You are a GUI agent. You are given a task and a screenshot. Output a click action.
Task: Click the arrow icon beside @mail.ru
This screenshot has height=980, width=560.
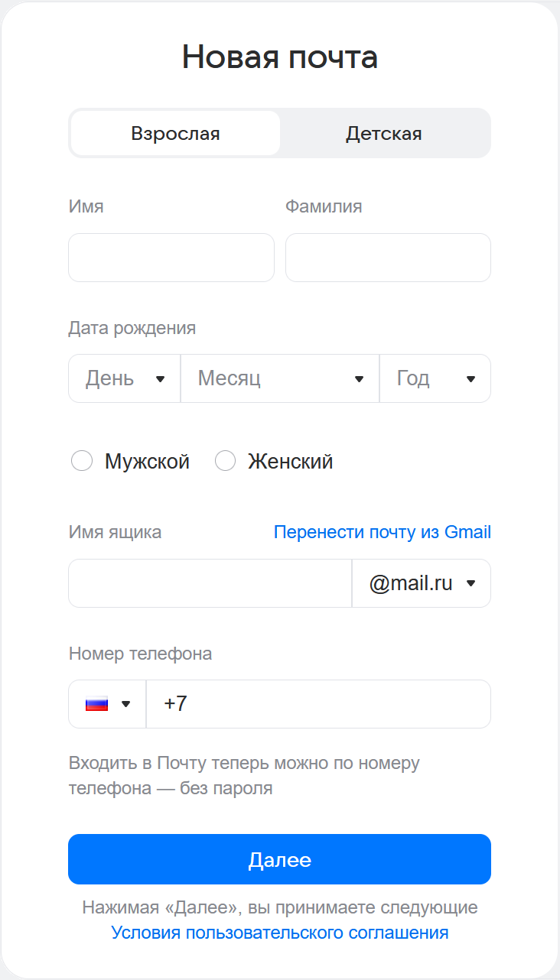pos(470,583)
